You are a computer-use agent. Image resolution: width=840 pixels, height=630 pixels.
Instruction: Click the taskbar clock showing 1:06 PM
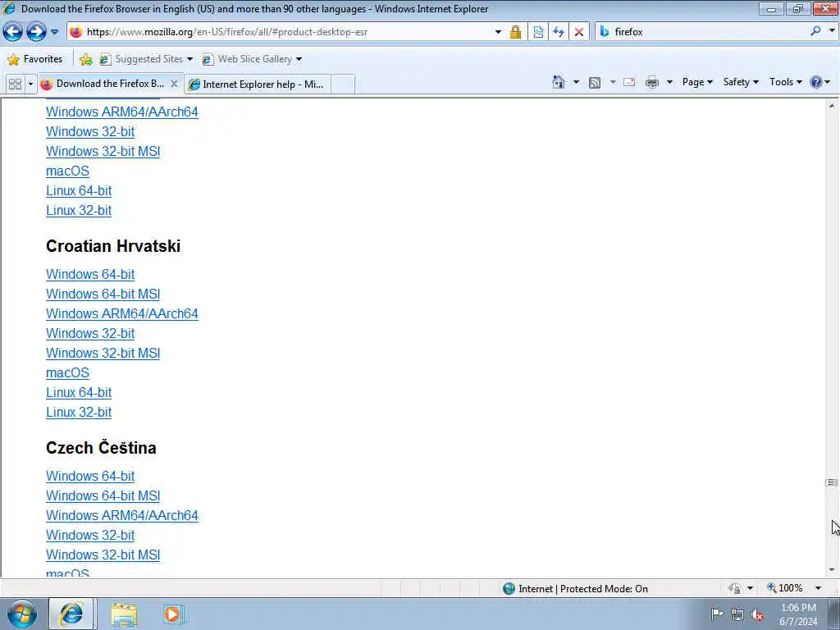(798, 614)
